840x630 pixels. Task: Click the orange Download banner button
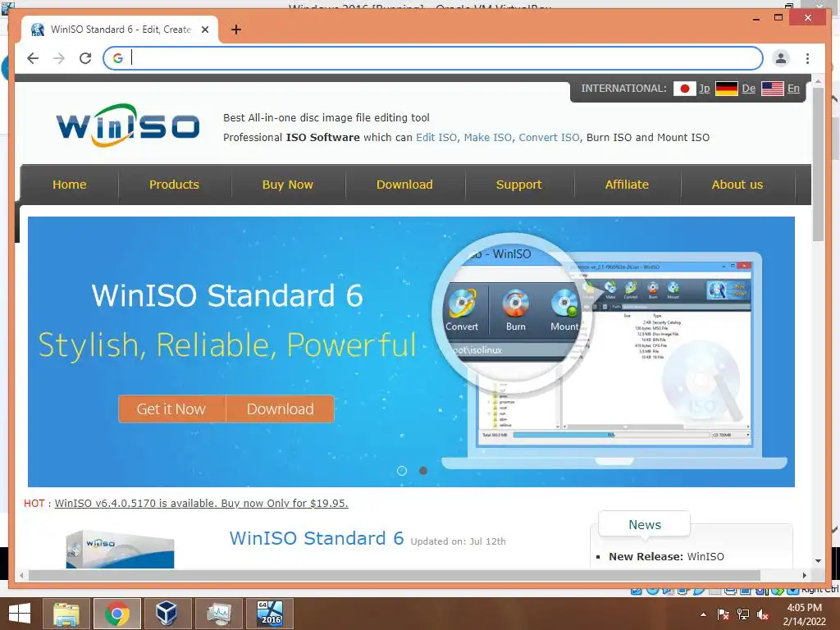pyautogui.click(x=281, y=409)
